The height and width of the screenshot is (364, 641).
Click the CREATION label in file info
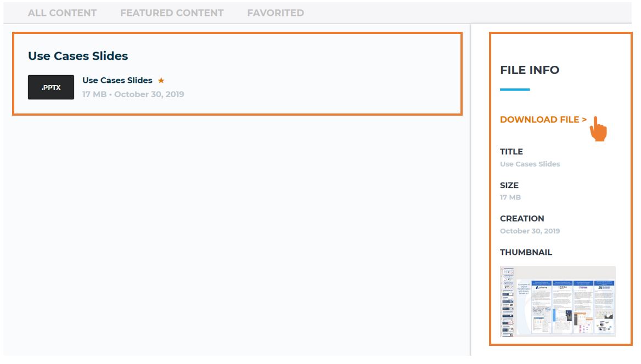click(x=522, y=219)
